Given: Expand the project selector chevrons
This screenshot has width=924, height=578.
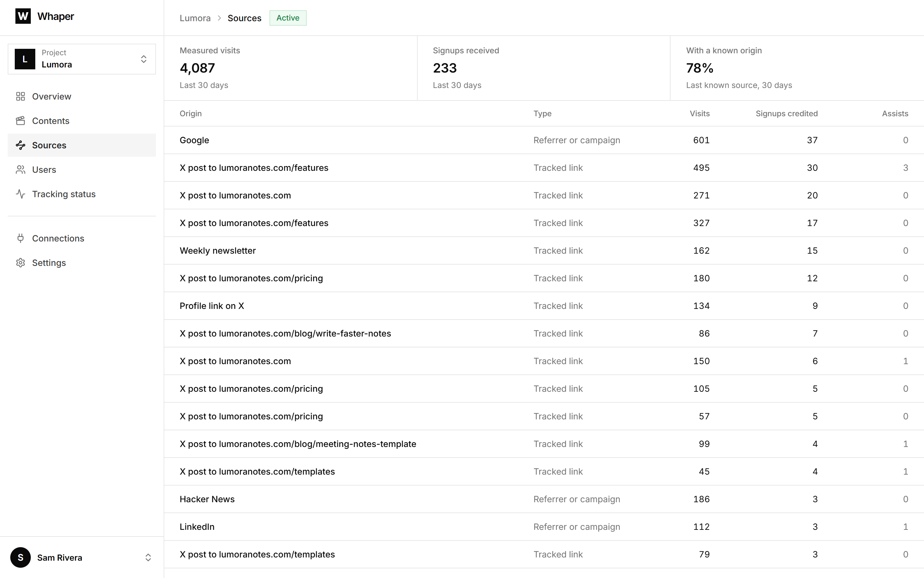Looking at the screenshot, I should coord(143,59).
